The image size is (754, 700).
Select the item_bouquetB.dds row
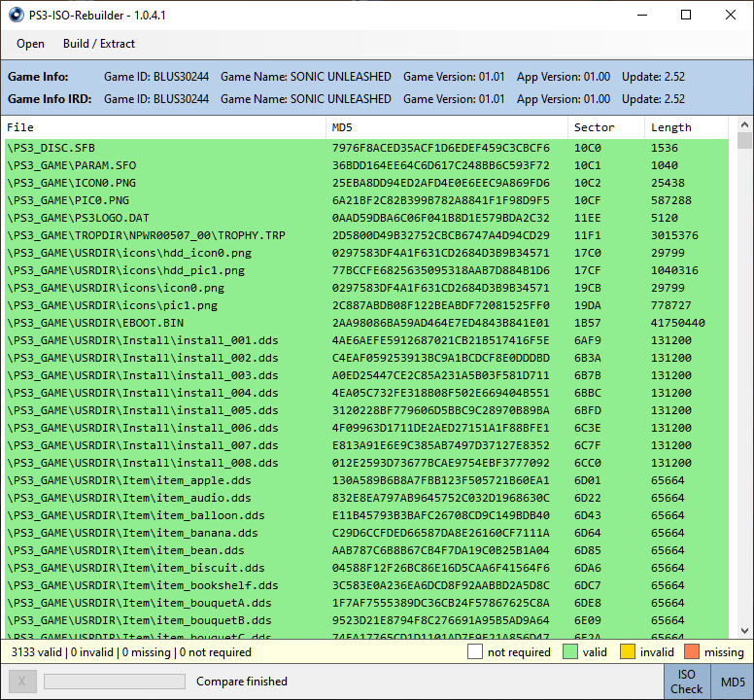[x=366, y=620]
